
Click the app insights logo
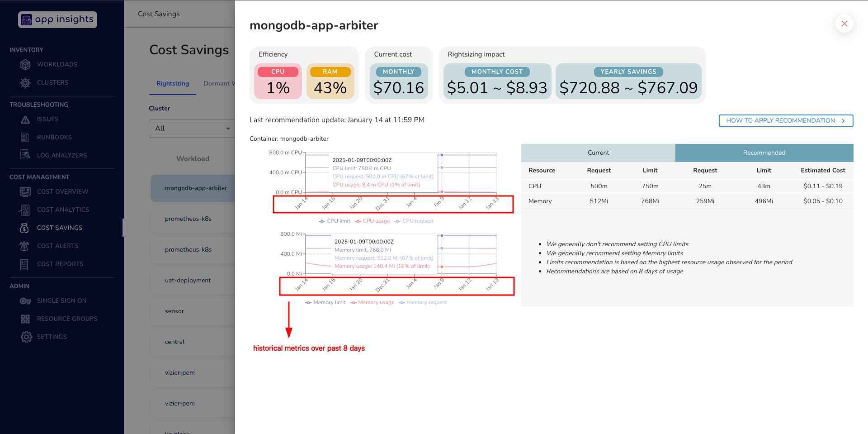57,19
